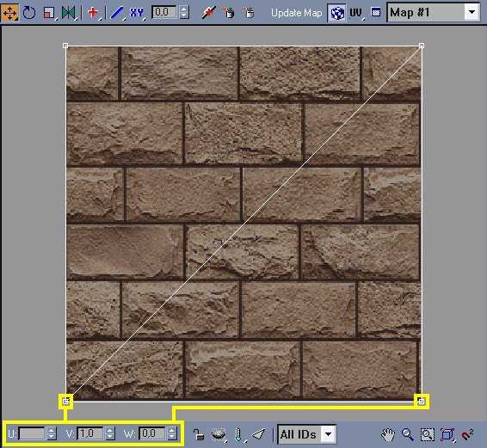
Task: Click inside the V coordinate field showing 1,0
Action: click(x=90, y=433)
